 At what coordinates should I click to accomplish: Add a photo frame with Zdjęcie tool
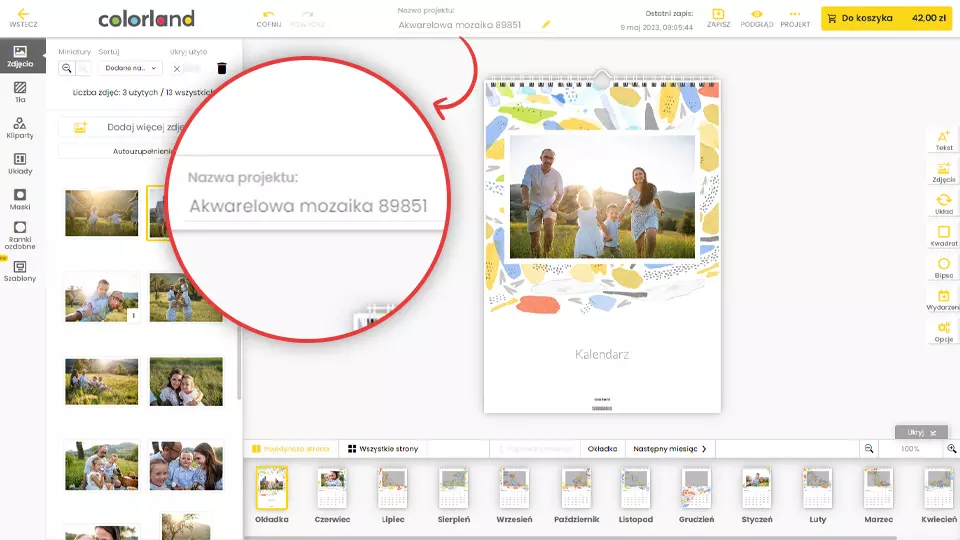coord(943,172)
